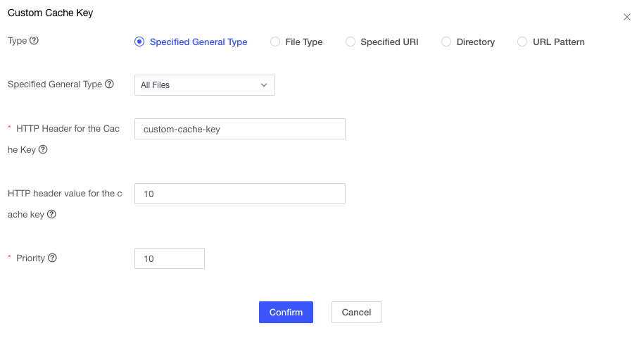Select the Directory radio option

pos(446,42)
